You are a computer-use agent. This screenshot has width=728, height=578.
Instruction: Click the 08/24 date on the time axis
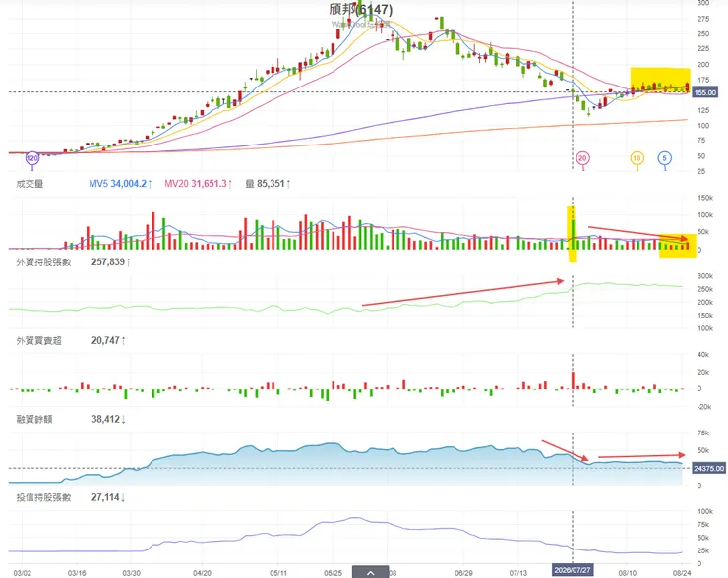(682, 573)
